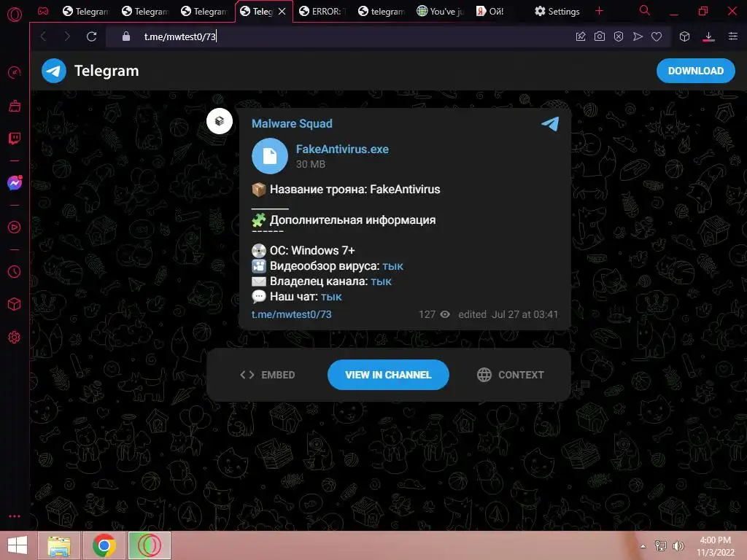Click VIEW IN CHANNEL button

coord(388,375)
